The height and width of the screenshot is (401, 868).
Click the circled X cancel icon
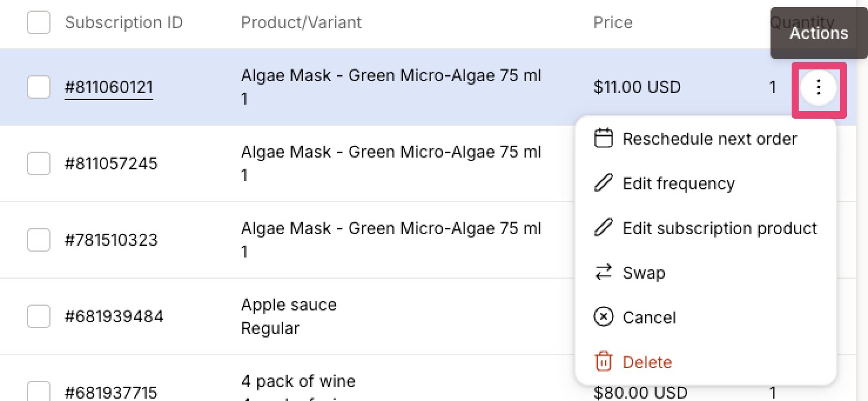[x=604, y=318]
